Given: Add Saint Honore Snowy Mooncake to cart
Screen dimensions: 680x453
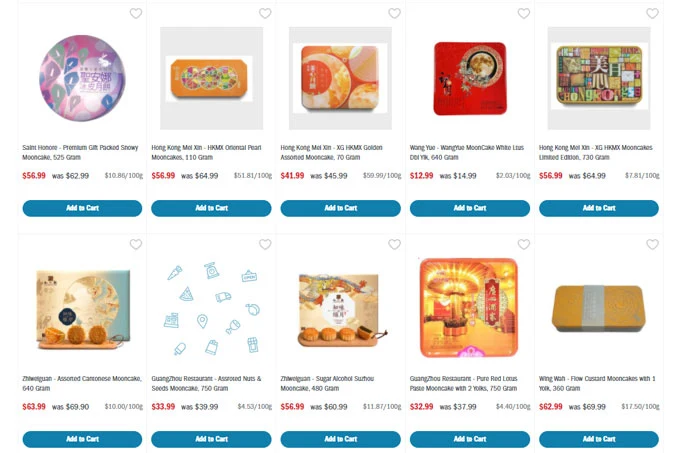Looking at the screenshot, I should tap(82, 208).
